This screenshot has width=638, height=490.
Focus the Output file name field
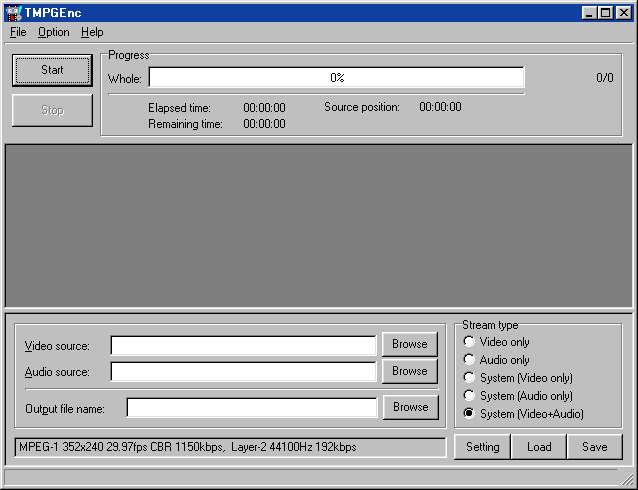click(x=251, y=408)
